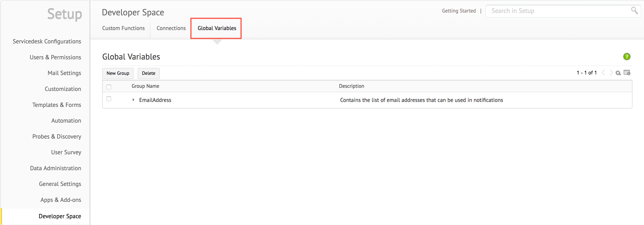Expand the EmailAddress group triangle

133,100
